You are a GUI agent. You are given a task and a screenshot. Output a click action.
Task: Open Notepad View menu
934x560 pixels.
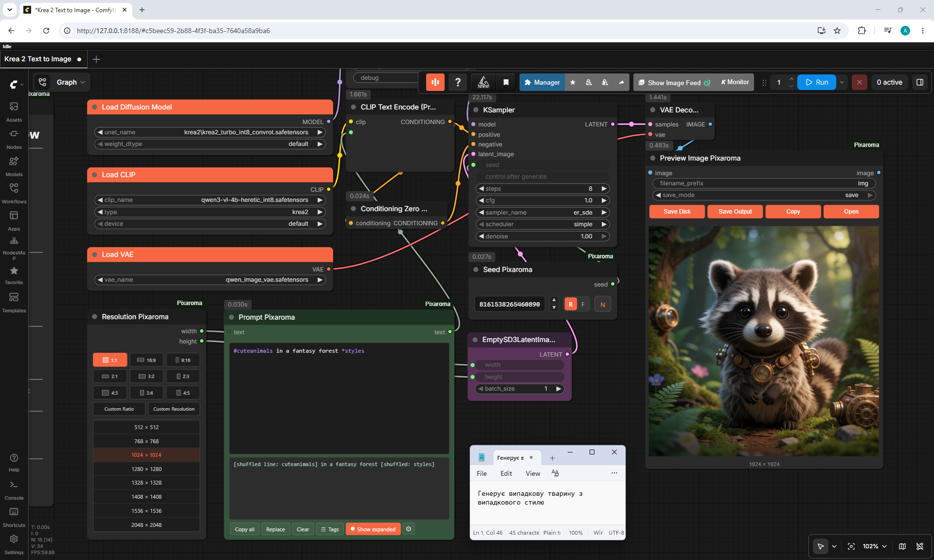tap(533, 473)
